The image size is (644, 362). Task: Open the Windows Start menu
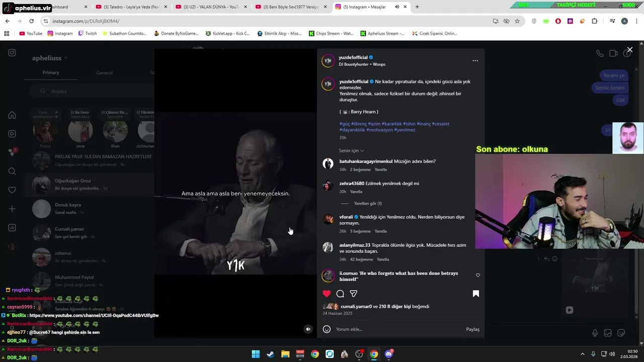tap(256, 354)
